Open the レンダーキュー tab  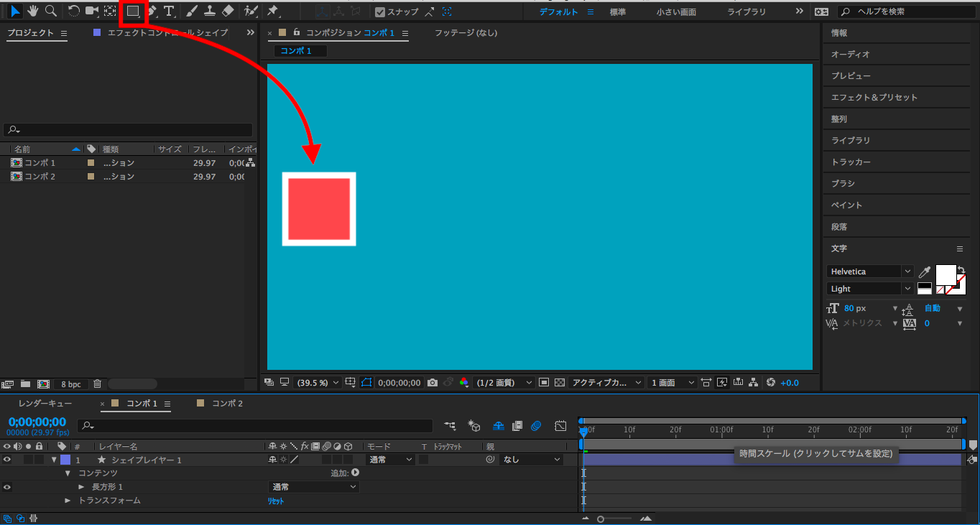45,404
